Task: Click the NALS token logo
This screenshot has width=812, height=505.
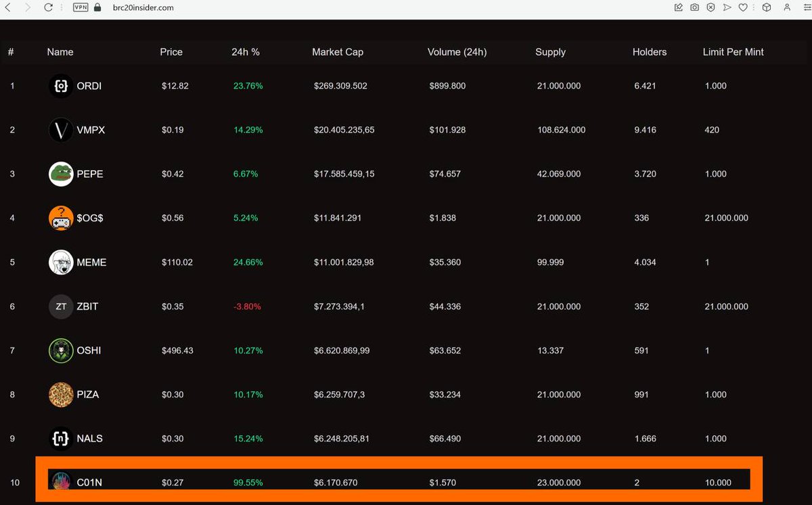Action: tap(61, 438)
